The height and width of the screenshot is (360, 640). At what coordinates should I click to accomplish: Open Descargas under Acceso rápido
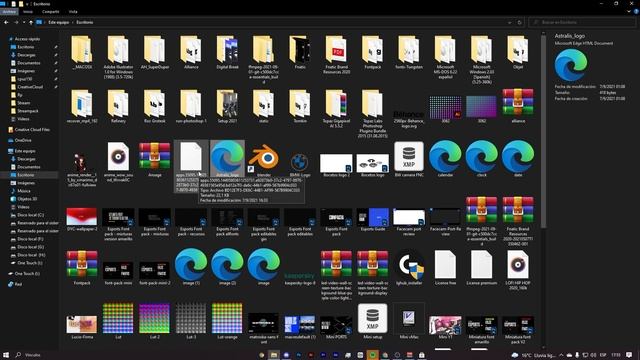(x=26, y=55)
